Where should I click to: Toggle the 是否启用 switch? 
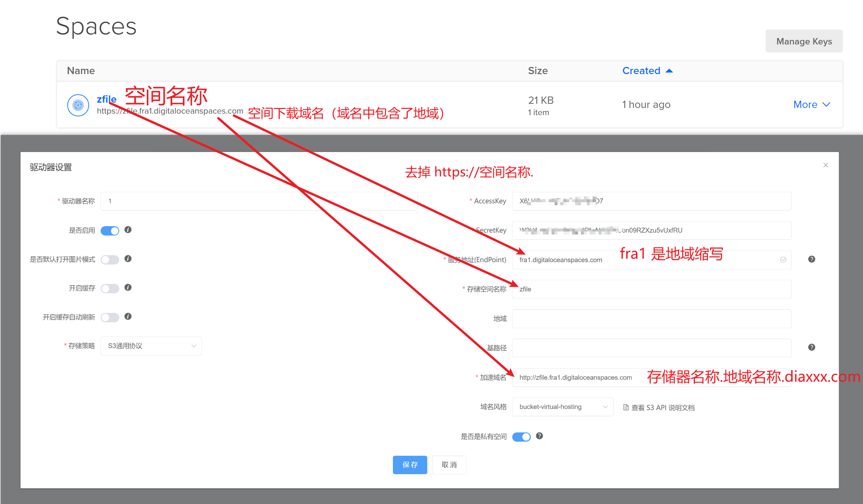pyautogui.click(x=110, y=231)
